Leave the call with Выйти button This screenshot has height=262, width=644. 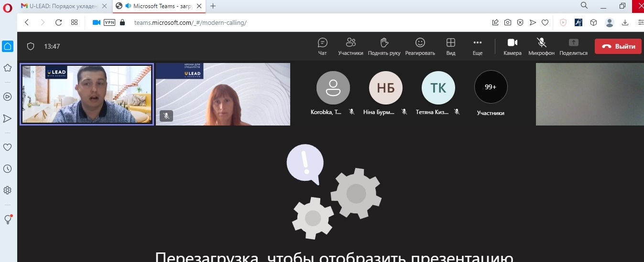(618, 46)
